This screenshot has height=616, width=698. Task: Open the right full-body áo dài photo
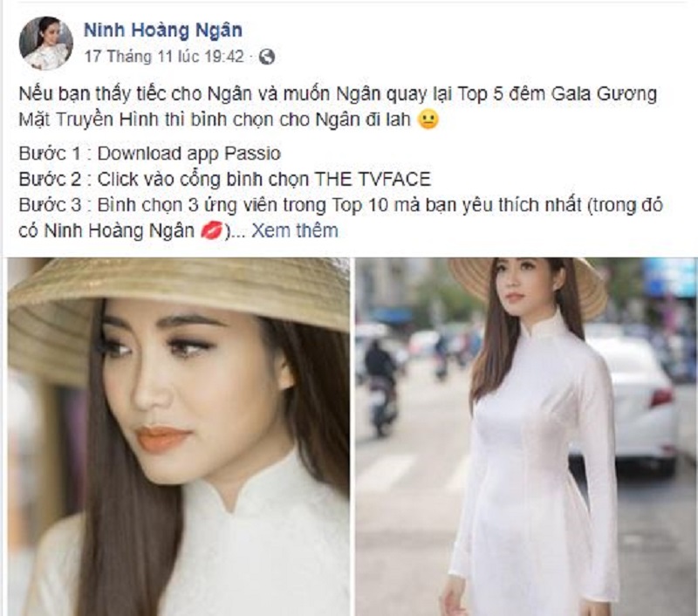pos(526,436)
